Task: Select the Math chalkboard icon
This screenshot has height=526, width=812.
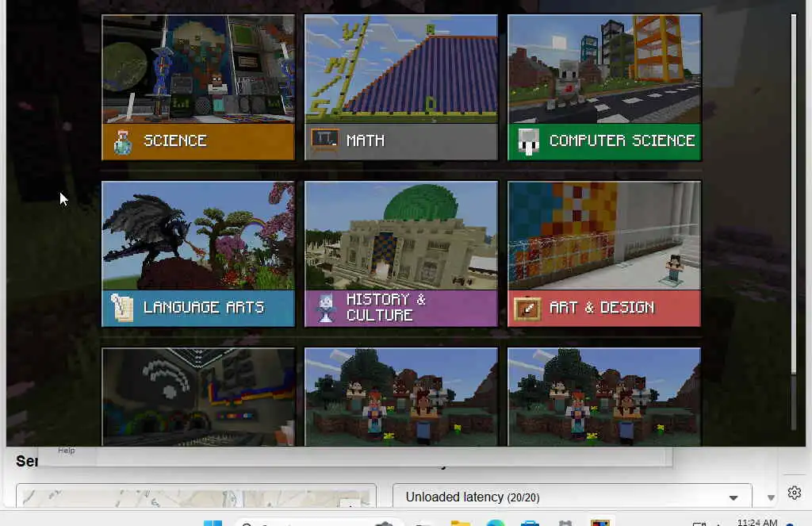Action: (x=325, y=140)
